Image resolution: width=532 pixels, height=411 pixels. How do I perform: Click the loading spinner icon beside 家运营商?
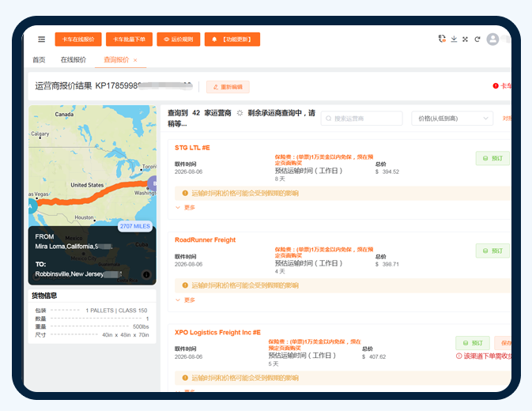pos(240,113)
